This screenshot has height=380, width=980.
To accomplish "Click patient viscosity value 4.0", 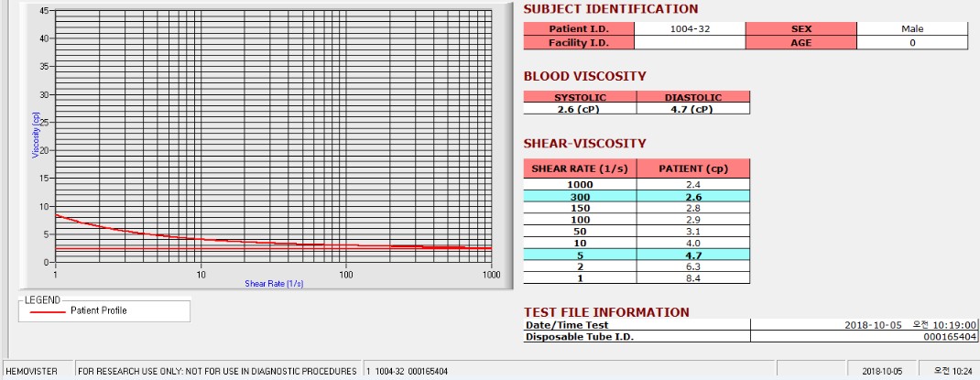I will point(693,244).
